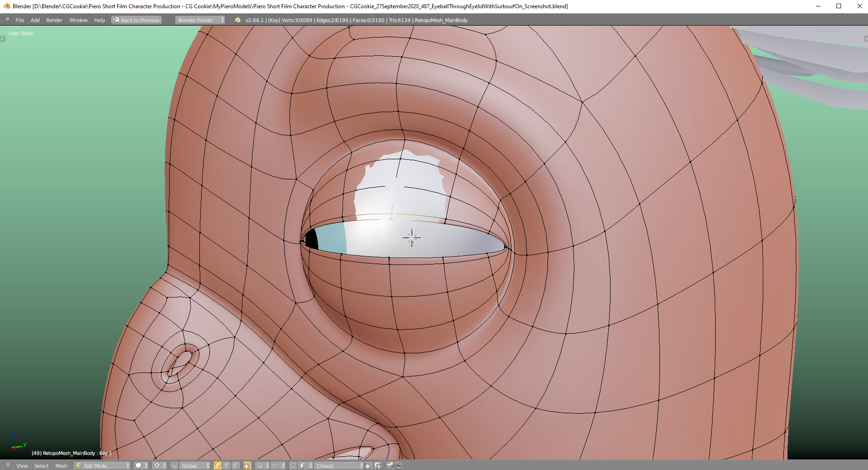Image resolution: width=868 pixels, height=470 pixels.
Task: Open the Closest snap target dropdown
Action: pyautogui.click(x=339, y=465)
